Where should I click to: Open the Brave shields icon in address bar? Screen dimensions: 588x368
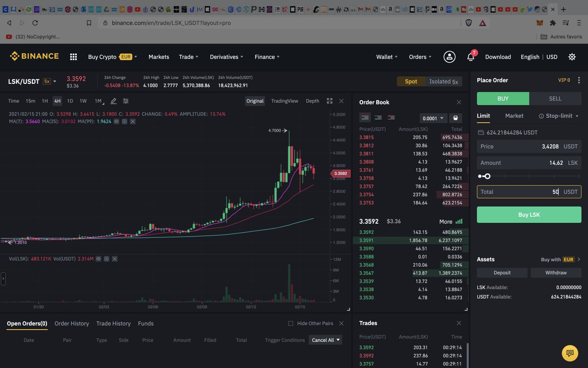(x=468, y=23)
